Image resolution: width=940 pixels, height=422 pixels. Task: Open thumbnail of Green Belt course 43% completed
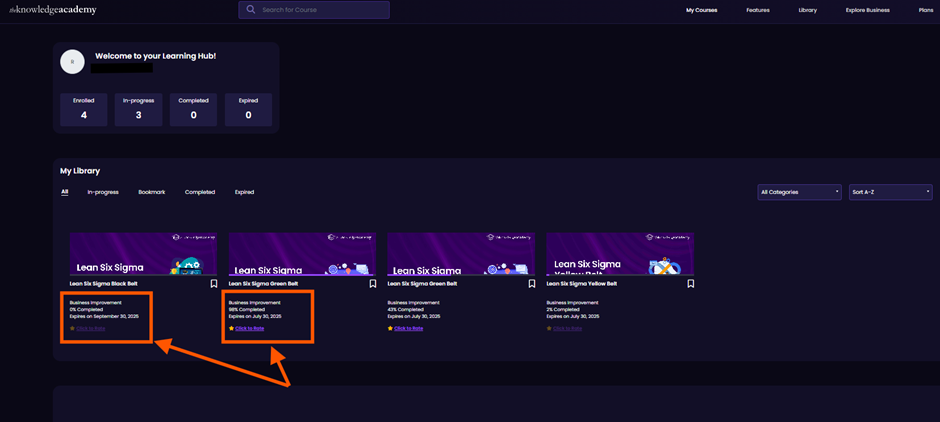click(x=461, y=254)
